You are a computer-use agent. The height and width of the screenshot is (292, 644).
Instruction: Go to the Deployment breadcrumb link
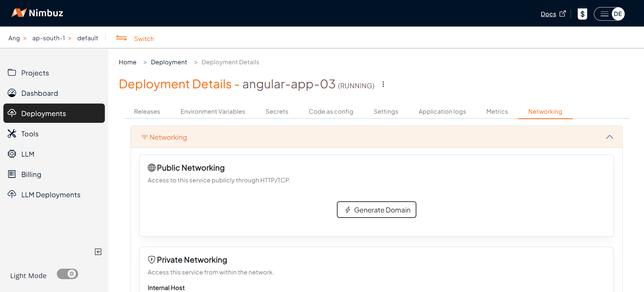click(x=169, y=62)
